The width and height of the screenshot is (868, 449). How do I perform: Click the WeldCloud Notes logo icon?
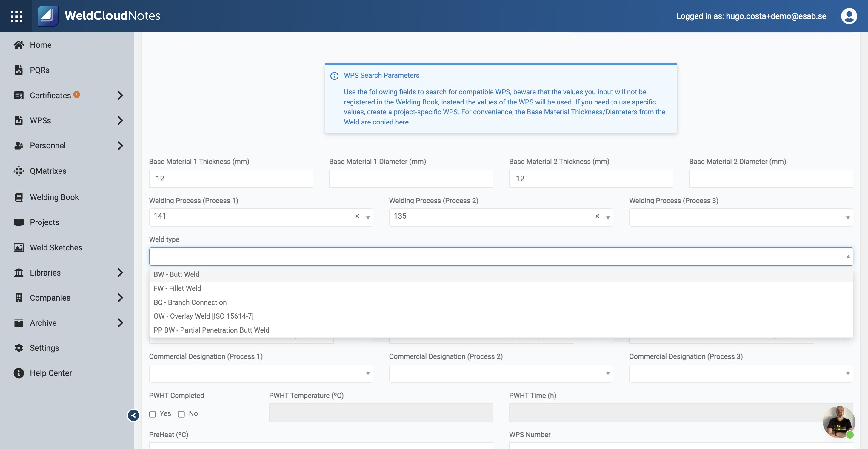pyautogui.click(x=48, y=16)
